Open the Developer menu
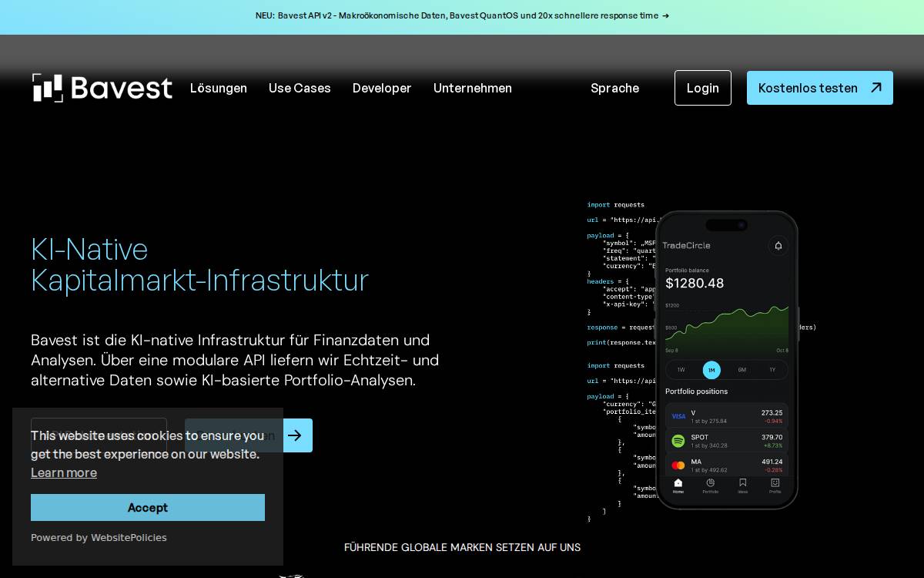The height and width of the screenshot is (578, 924). (382, 88)
